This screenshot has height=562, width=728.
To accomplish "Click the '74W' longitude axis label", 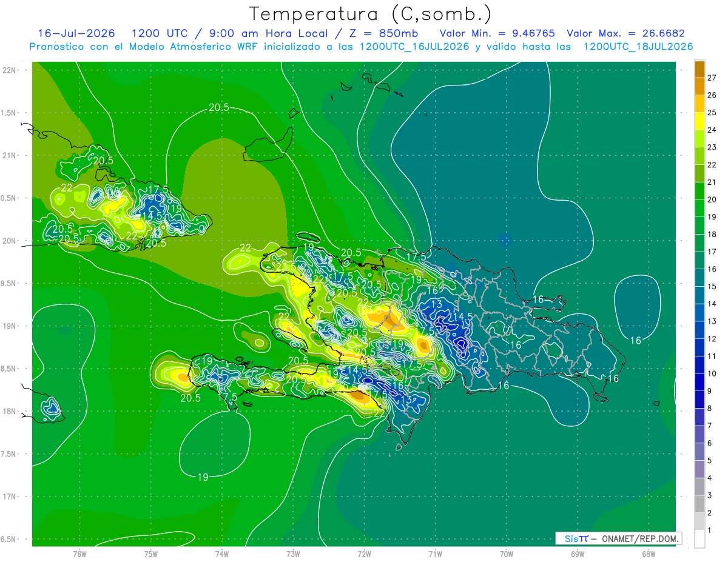I will [x=221, y=554].
